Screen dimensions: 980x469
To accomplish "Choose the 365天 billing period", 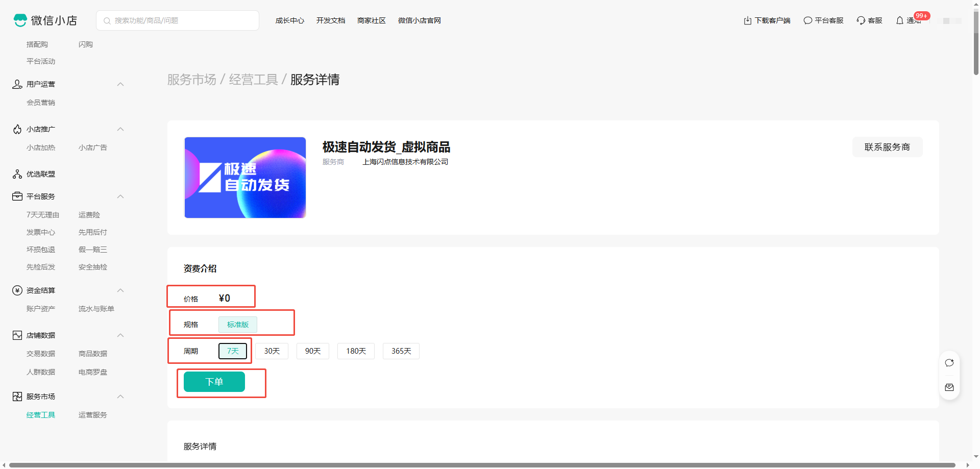I will coord(401,351).
